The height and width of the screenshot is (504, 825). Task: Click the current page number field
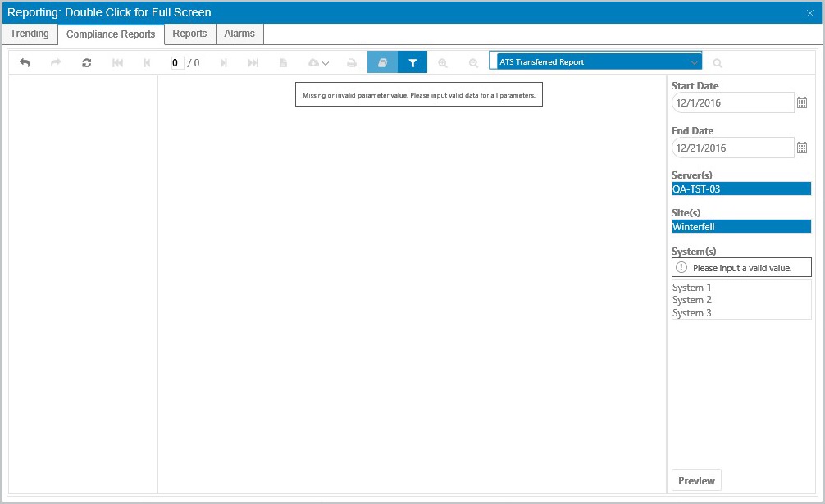177,62
